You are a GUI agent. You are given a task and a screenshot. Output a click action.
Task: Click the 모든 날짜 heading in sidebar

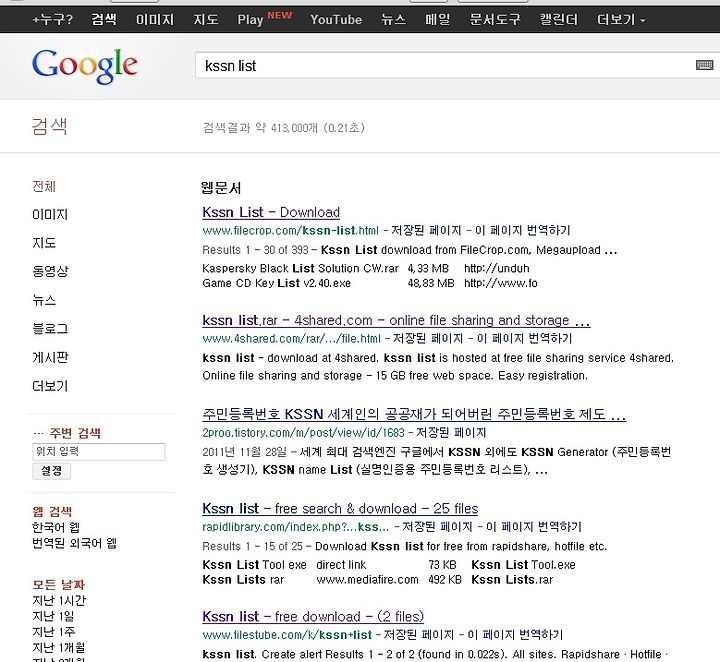58,585
